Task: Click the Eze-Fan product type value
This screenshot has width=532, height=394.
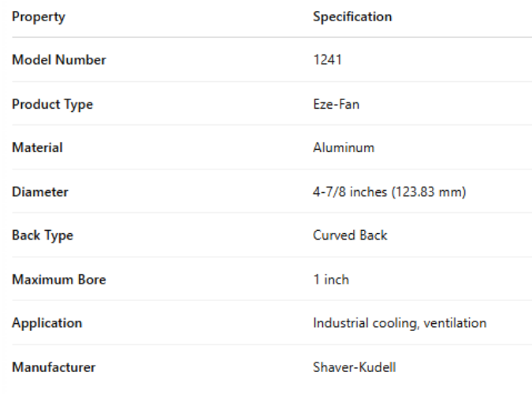Action: (336, 104)
